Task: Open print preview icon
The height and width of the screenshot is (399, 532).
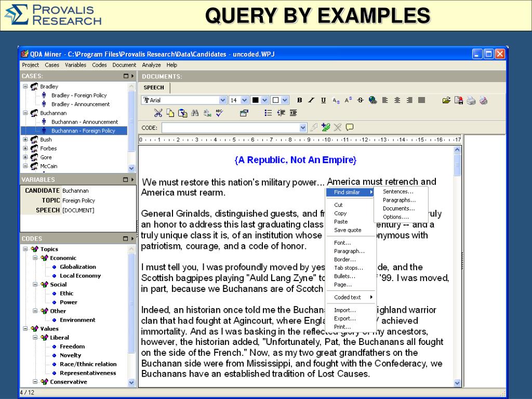Action: [484, 100]
